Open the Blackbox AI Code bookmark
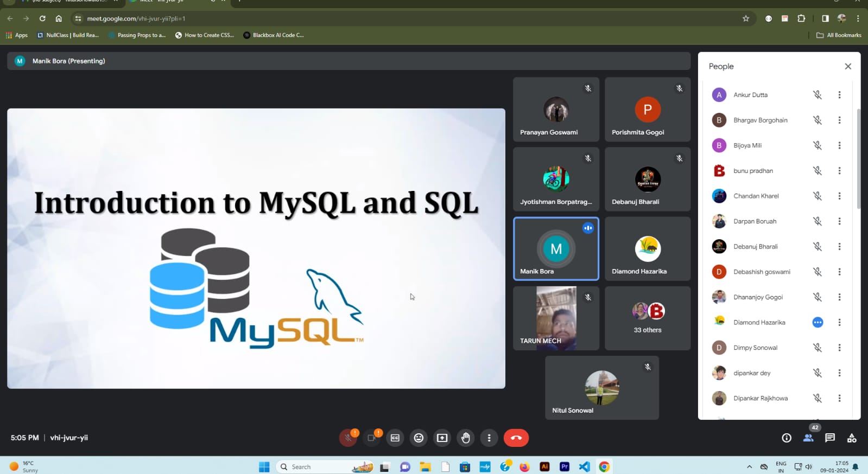Image resolution: width=868 pixels, height=474 pixels. [x=274, y=35]
